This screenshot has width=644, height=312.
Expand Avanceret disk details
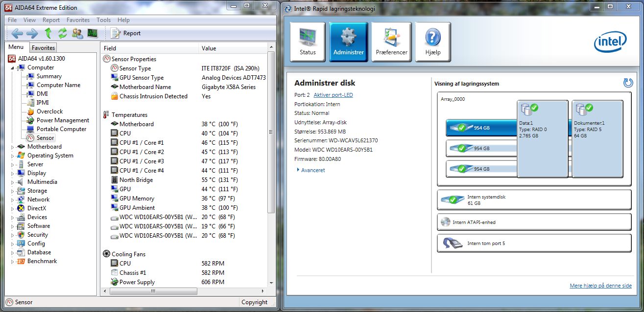click(310, 170)
